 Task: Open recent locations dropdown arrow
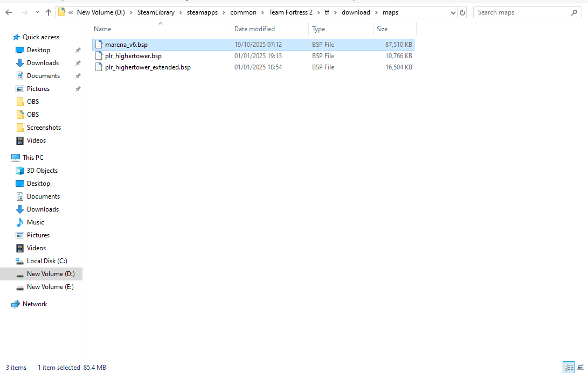coord(37,12)
